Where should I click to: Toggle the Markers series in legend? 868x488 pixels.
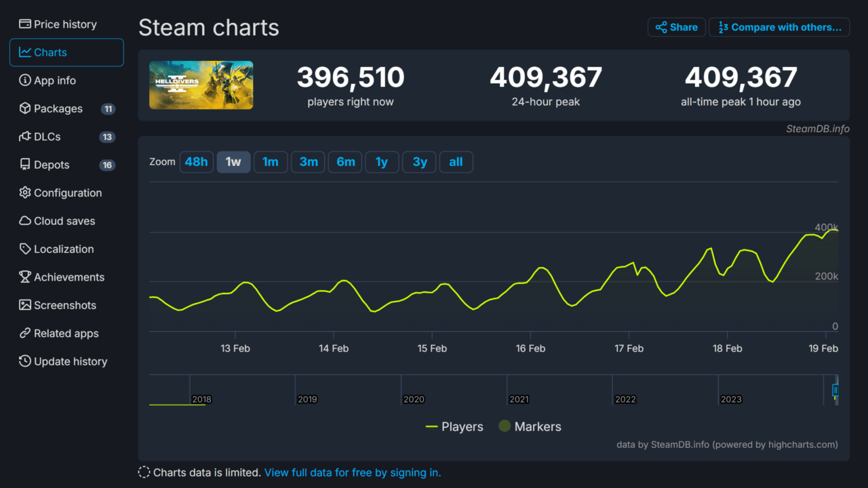530,427
